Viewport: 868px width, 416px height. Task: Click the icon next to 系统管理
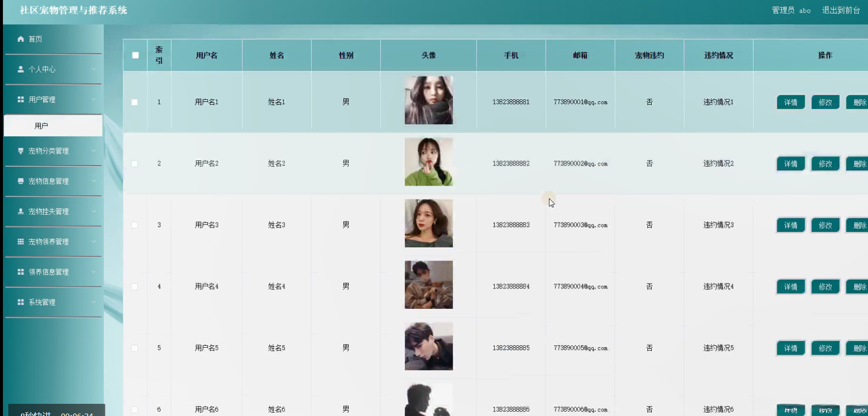tap(20, 302)
